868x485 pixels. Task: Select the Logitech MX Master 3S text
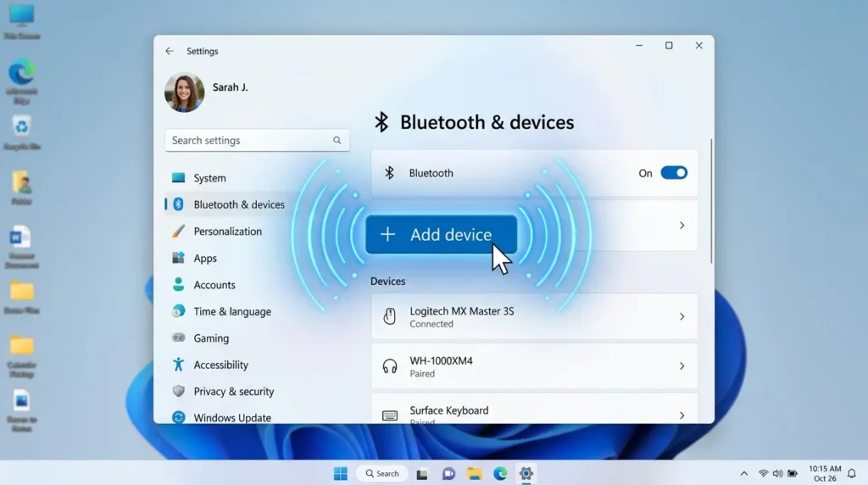[462, 311]
